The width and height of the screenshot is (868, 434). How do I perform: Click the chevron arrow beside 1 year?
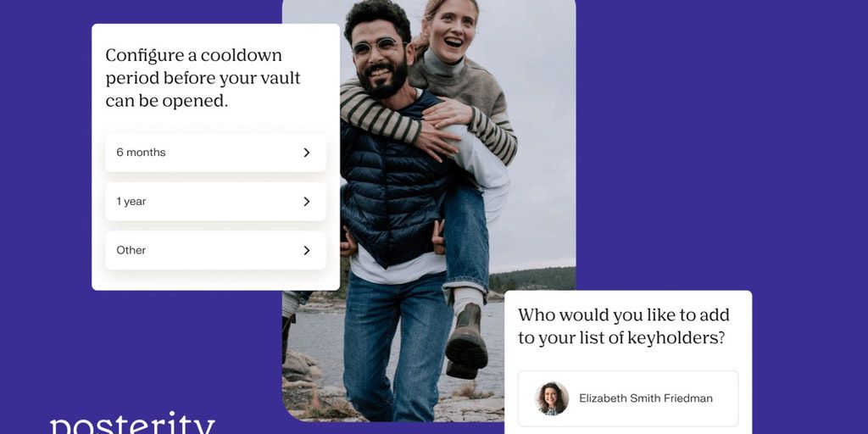point(307,202)
